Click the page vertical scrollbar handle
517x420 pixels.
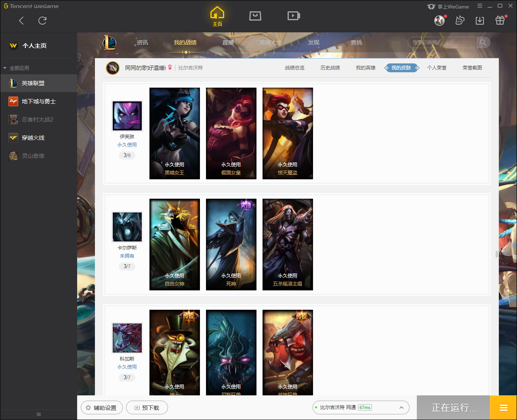tap(497, 254)
